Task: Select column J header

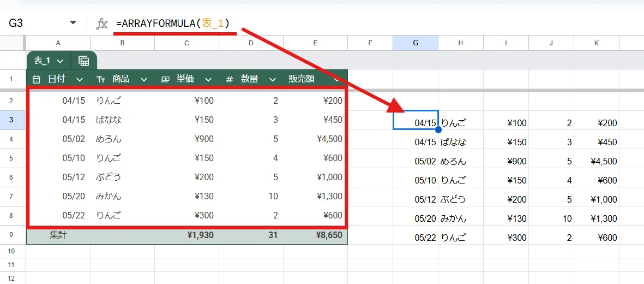Action: (x=551, y=43)
